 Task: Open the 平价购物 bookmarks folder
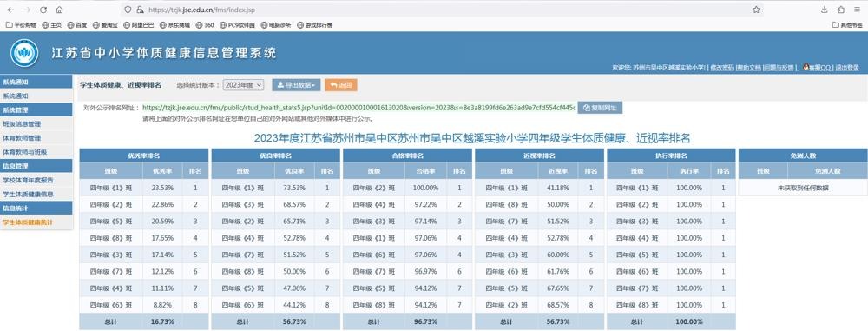tap(21, 25)
